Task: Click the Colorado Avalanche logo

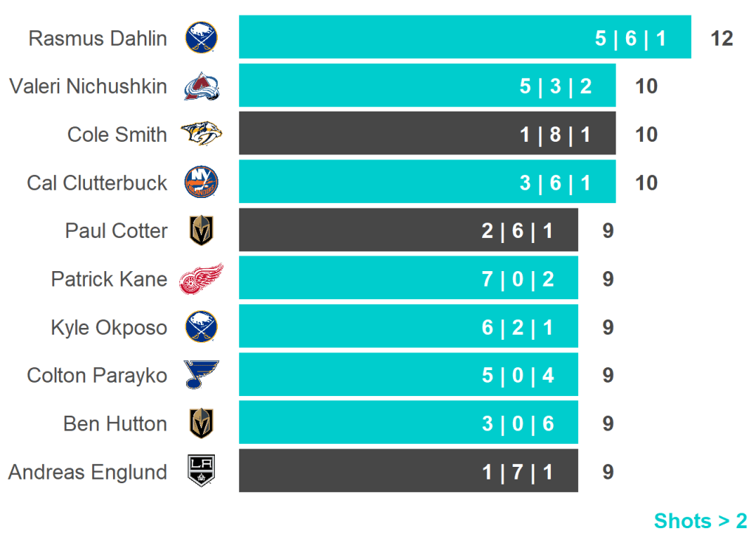Action: 201,86
